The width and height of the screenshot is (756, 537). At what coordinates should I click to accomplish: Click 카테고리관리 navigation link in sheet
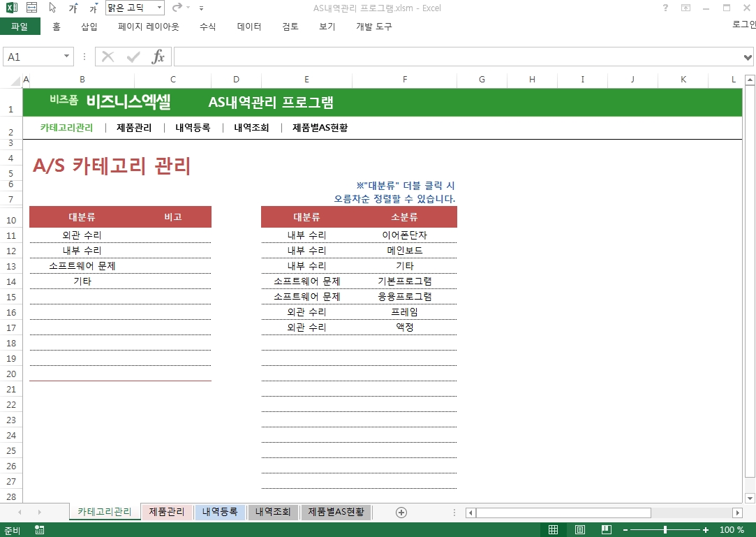tap(66, 127)
